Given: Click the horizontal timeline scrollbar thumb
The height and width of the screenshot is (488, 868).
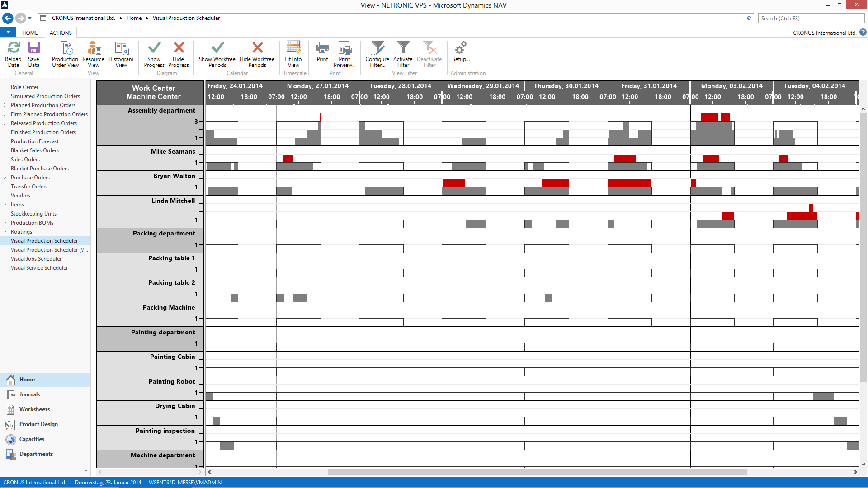Looking at the screenshot, I should [x=537, y=472].
